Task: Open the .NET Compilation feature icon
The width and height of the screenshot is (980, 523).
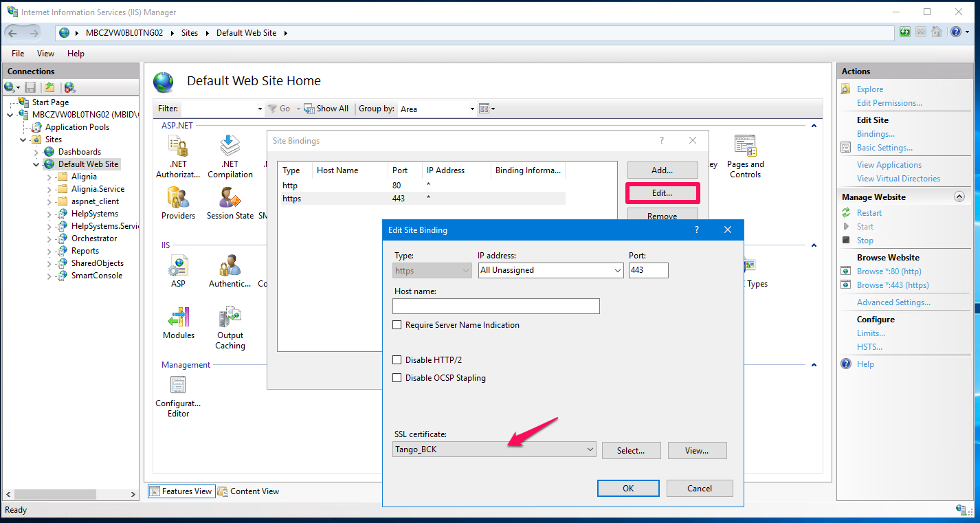Action: pyautogui.click(x=230, y=147)
